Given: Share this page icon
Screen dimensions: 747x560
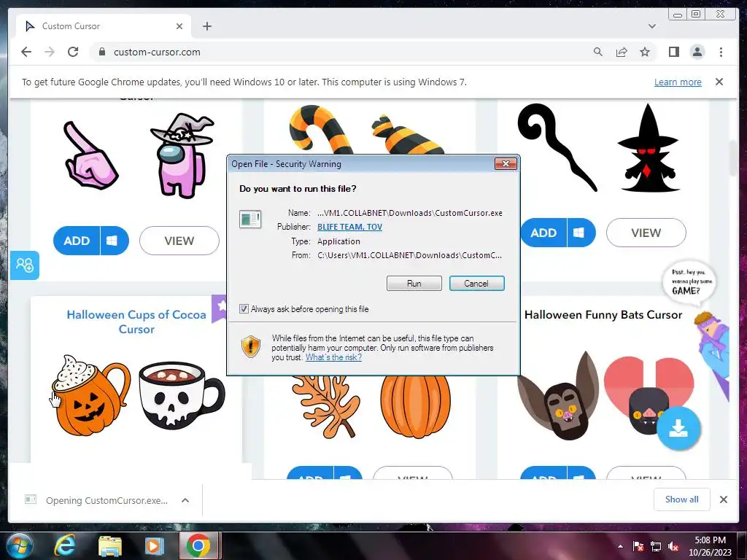Looking at the screenshot, I should (x=622, y=52).
